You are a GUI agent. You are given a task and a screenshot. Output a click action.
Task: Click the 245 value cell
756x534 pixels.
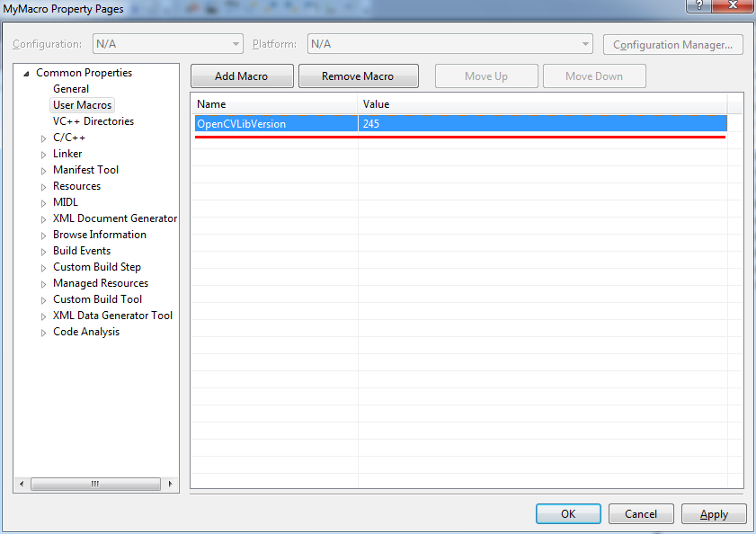click(x=542, y=123)
